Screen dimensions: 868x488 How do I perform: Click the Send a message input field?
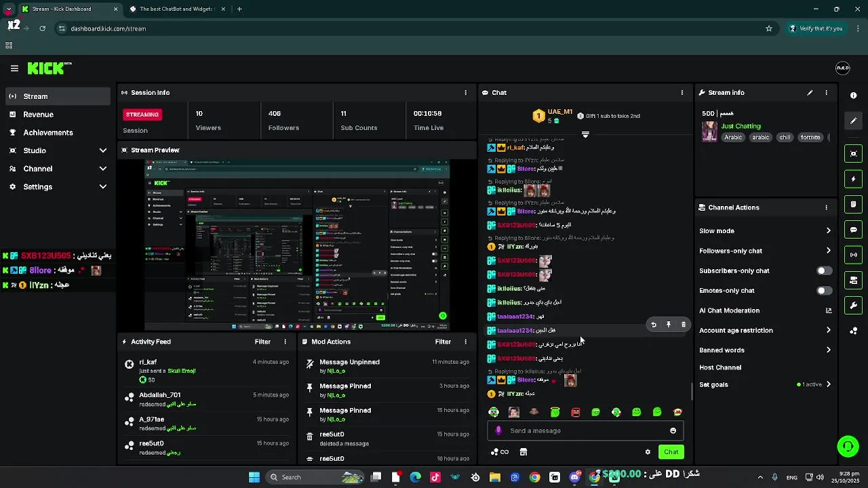coord(585,431)
